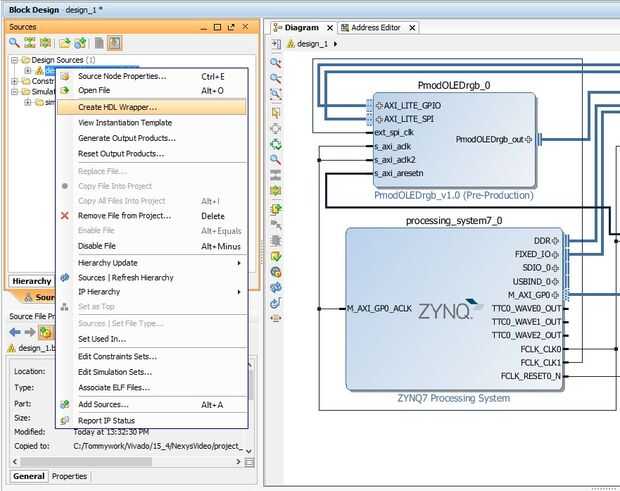Open the Hierarchy Update submenu arrow

point(239,263)
